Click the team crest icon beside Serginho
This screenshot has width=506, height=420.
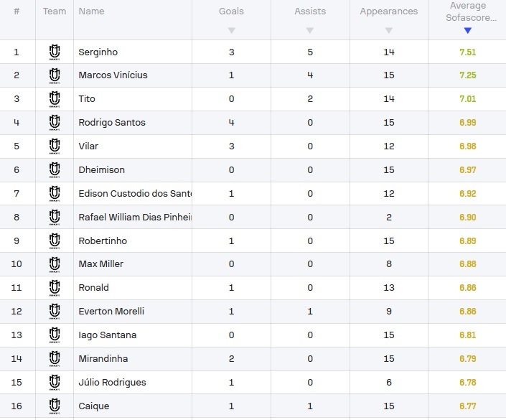click(x=55, y=52)
